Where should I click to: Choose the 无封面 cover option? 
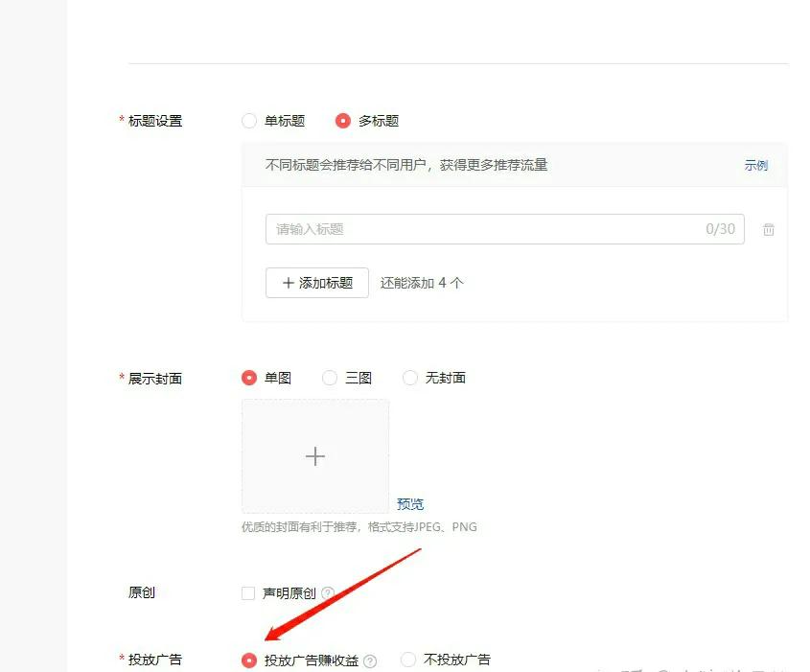(410, 378)
